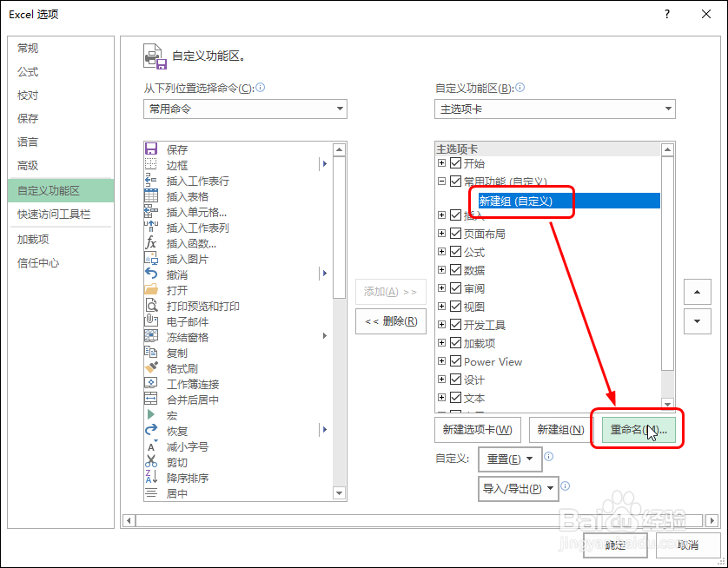Select the Sort Descending (降序排序) icon

151,477
